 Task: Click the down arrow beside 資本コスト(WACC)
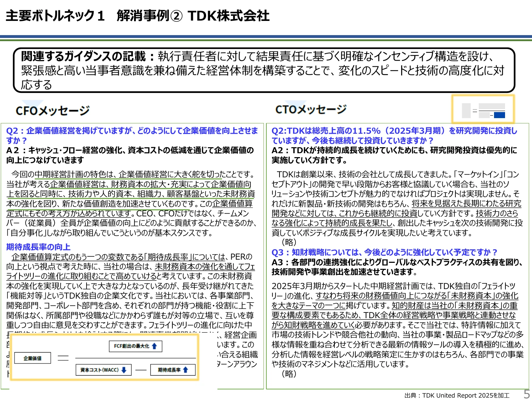click(x=124, y=370)
